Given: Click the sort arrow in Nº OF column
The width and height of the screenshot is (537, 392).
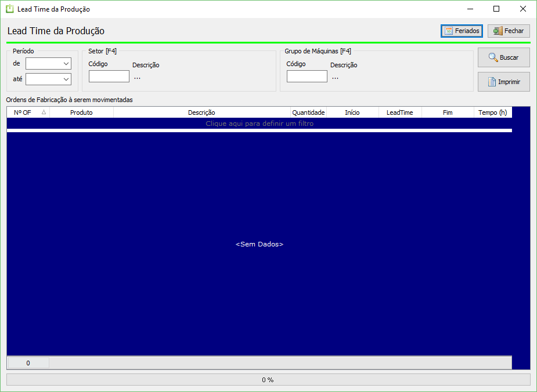Looking at the screenshot, I should coord(44,112).
